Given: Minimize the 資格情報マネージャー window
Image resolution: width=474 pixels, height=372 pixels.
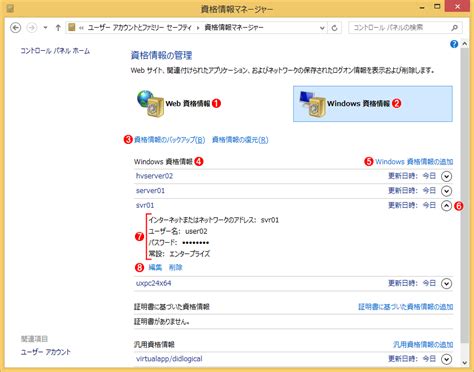Looking at the screenshot, I should (422, 7).
